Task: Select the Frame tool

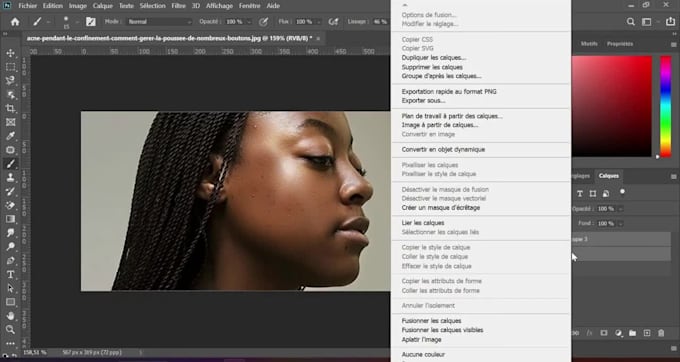Action: click(10, 122)
